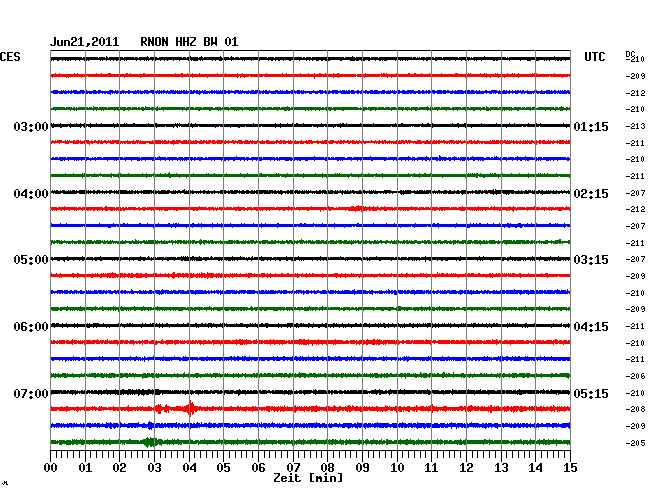
Task: Click the 01:15 UTC time label
Action: [x=591, y=126]
